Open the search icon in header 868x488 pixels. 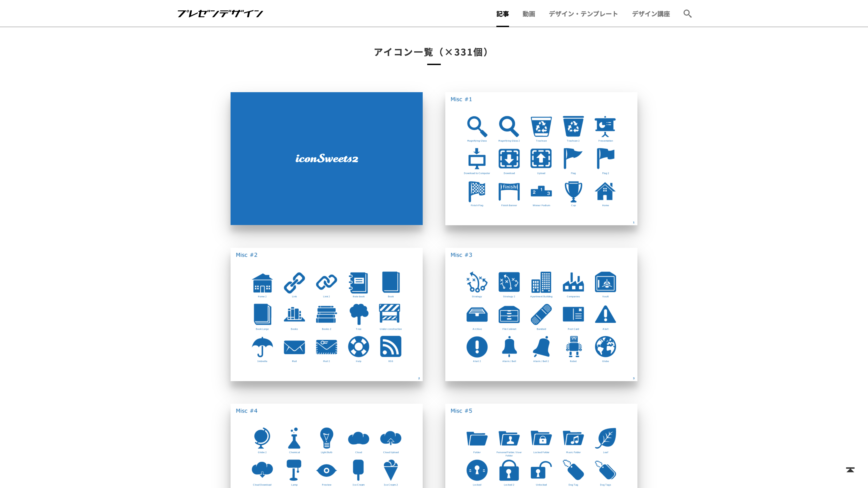[687, 14]
